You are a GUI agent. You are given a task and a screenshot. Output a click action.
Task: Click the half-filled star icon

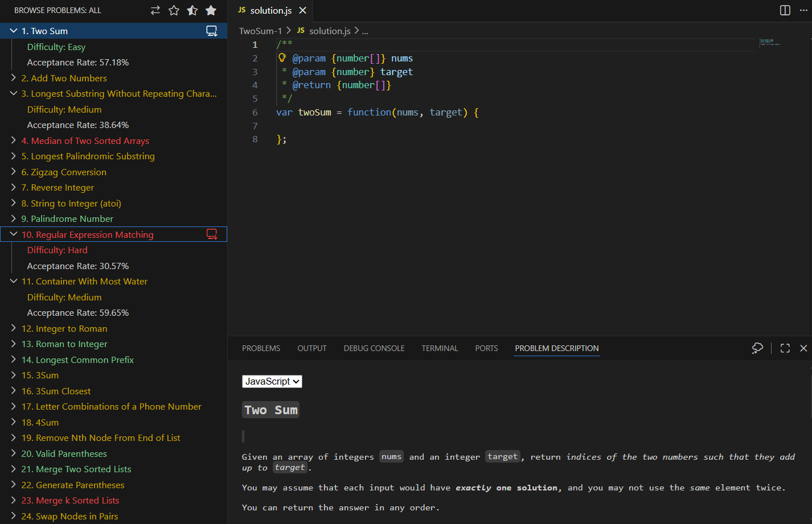coord(192,10)
